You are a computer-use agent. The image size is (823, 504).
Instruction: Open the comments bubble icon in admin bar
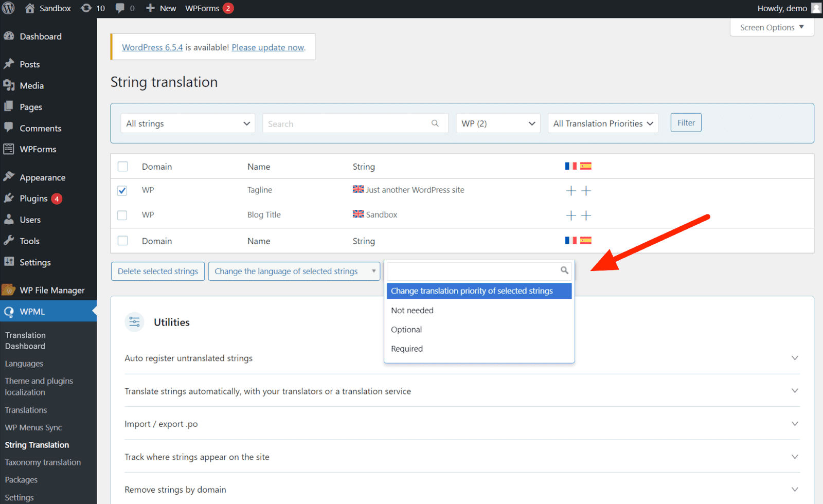point(120,8)
